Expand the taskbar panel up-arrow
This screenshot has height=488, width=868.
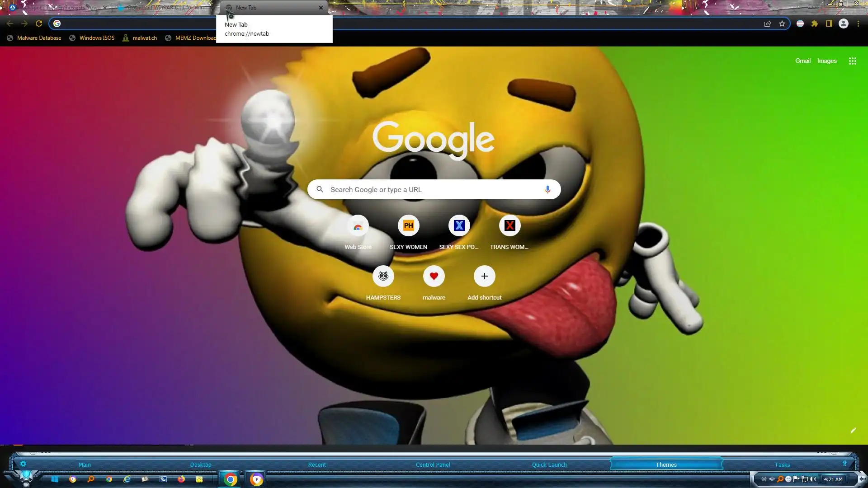tap(844, 464)
